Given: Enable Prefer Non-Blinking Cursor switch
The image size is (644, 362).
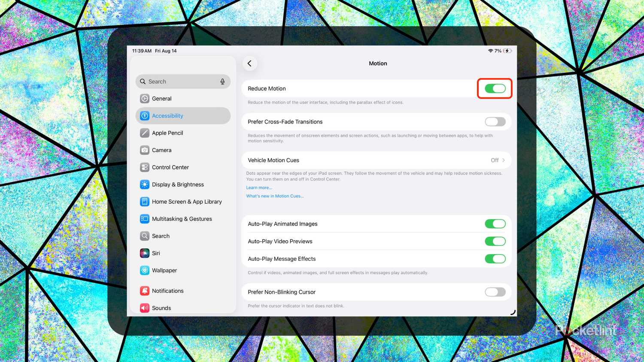Looking at the screenshot, I should [x=495, y=292].
